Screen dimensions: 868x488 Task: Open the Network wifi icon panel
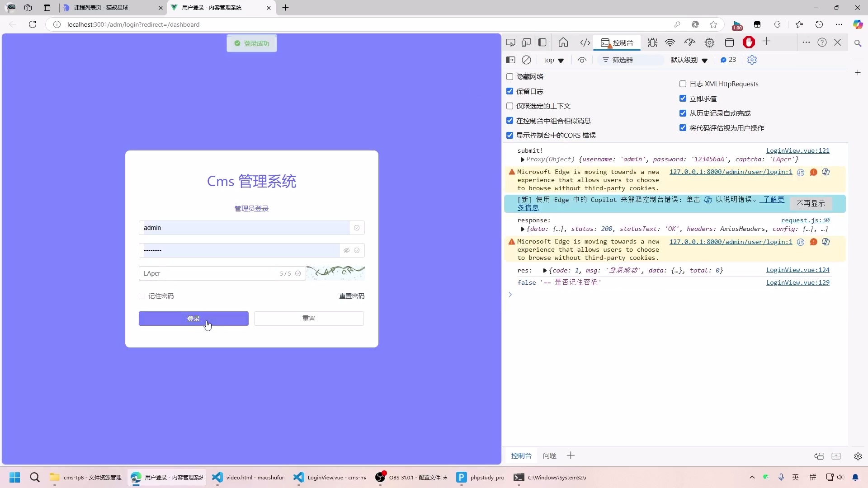click(670, 42)
